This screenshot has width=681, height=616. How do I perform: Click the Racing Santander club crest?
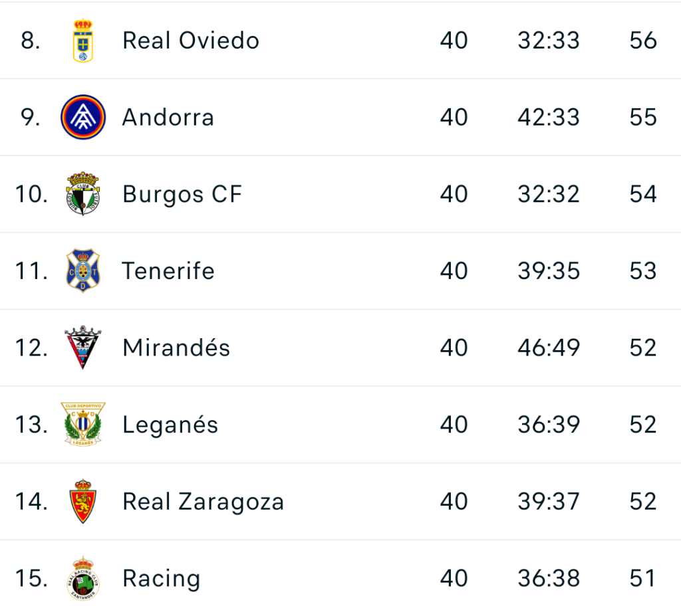pos(83,578)
